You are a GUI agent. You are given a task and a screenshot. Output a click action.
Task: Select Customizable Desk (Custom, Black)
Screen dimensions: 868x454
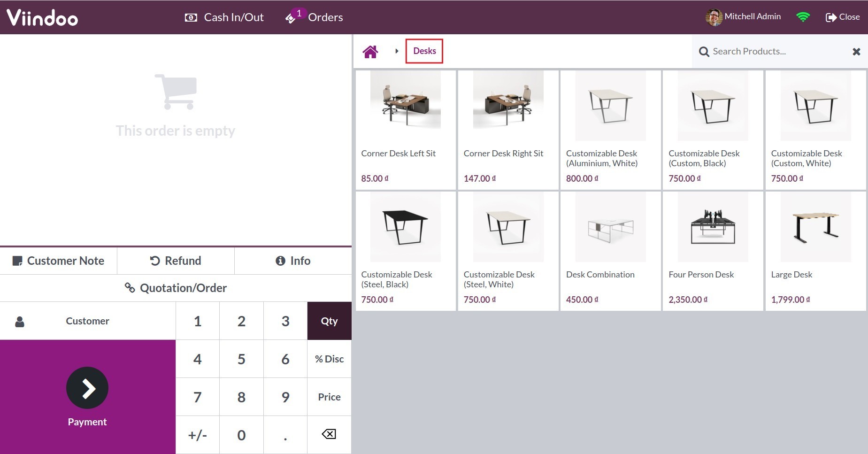(x=713, y=130)
